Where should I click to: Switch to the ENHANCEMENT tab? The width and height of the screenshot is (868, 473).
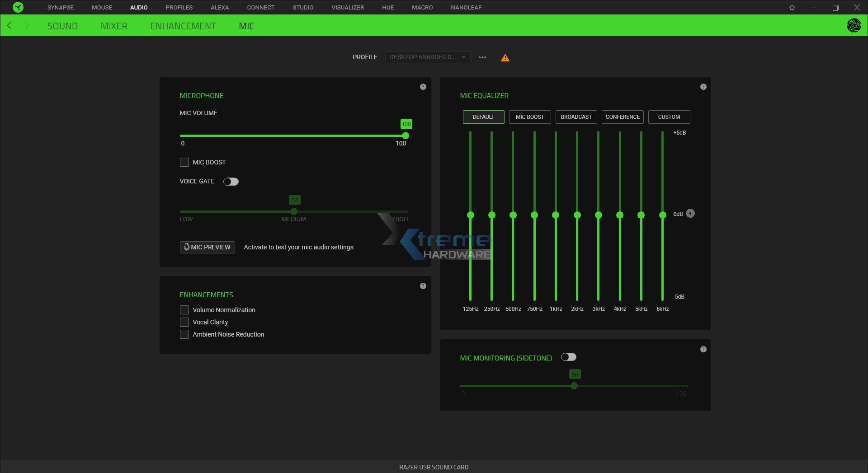(x=183, y=26)
